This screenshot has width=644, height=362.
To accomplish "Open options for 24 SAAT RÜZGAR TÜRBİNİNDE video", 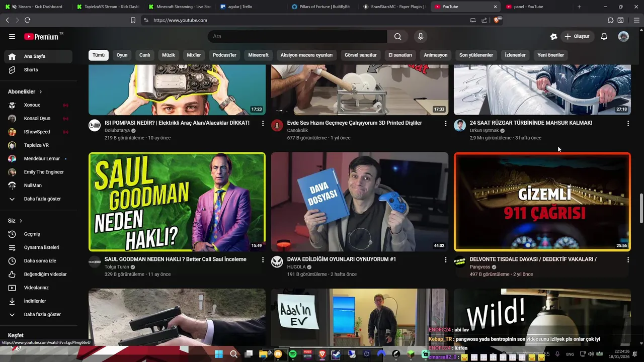I will pos(628,123).
